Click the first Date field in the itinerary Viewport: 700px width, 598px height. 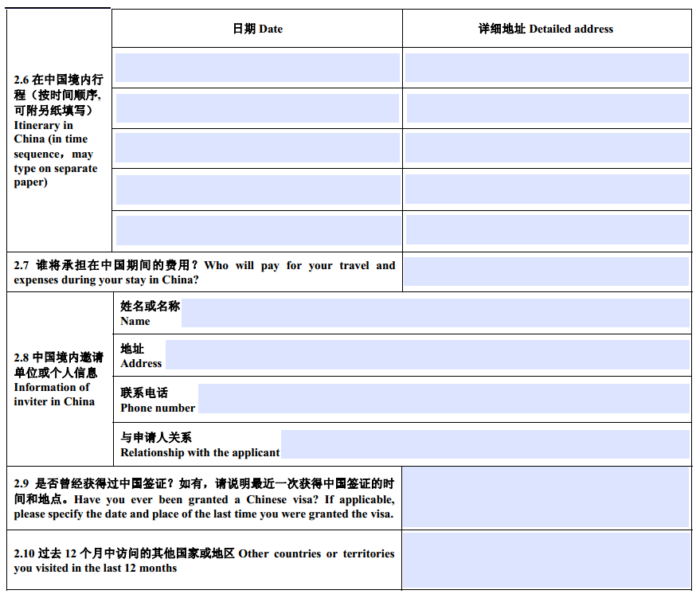[256, 68]
